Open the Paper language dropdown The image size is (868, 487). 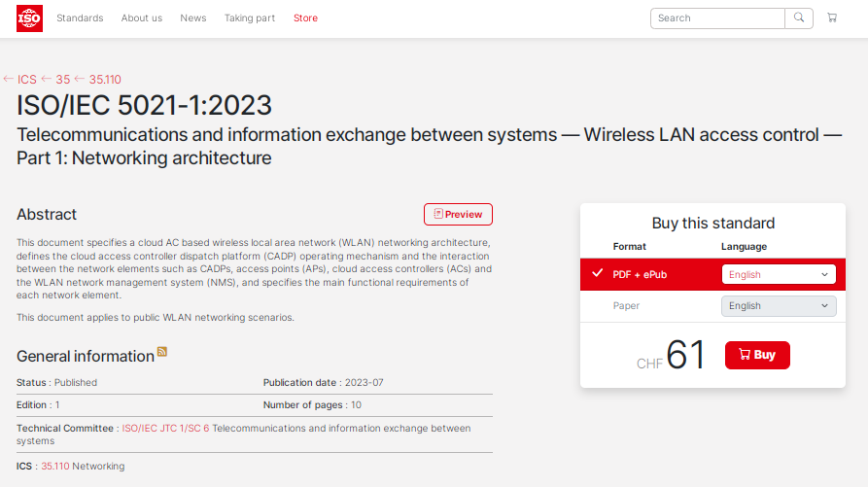pyautogui.click(x=778, y=306)
